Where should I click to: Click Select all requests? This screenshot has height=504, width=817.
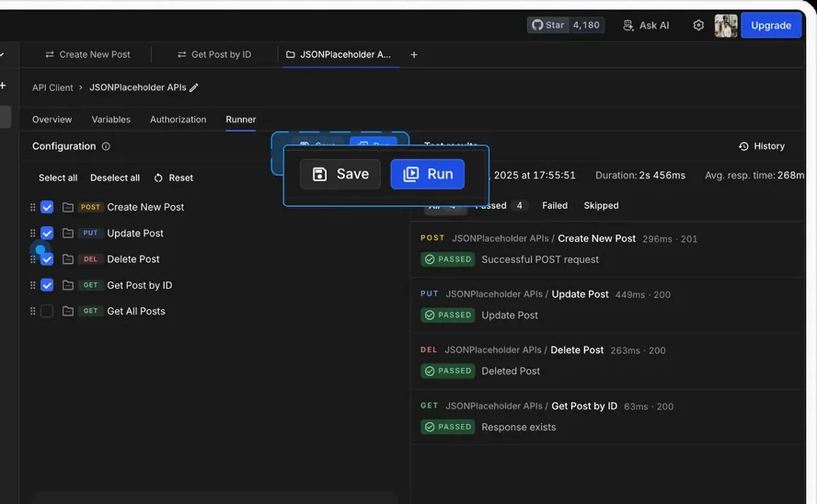58,178
